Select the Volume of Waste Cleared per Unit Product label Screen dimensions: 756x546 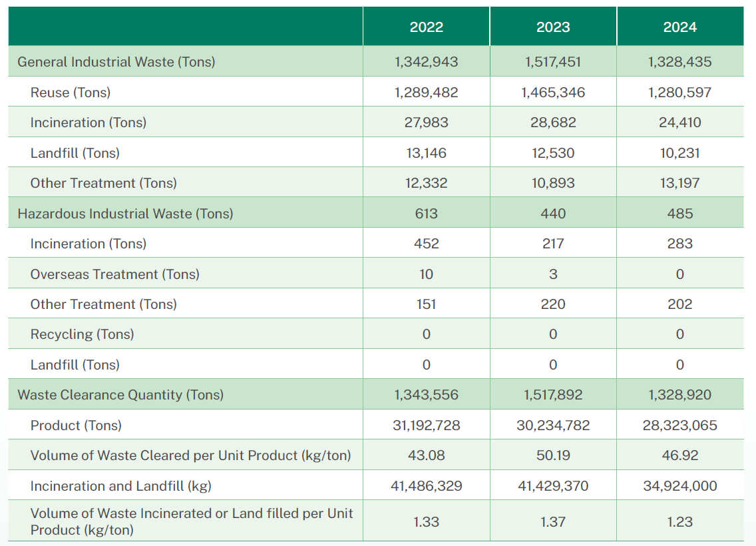point(190,455)
